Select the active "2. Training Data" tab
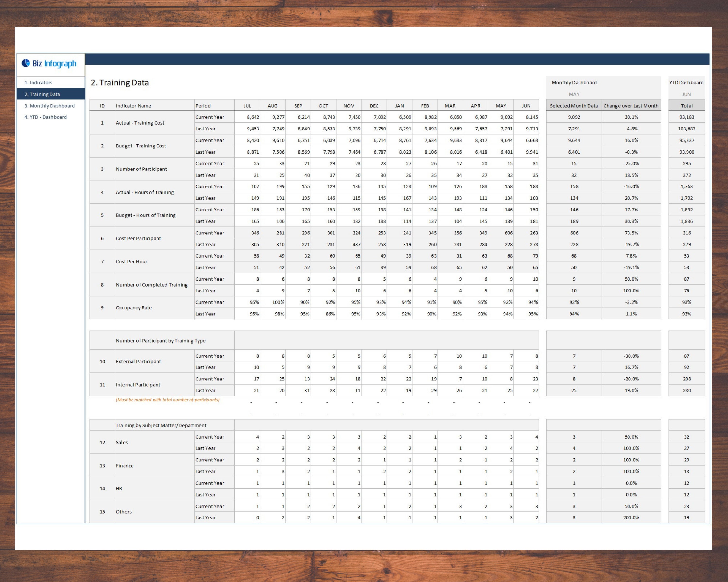728x582 pixels. pos(42,94)
